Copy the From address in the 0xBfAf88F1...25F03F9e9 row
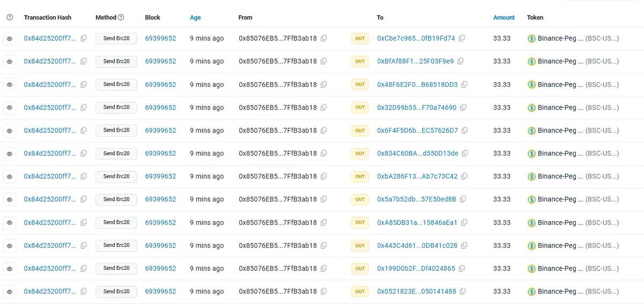This screenshot has height=308, width=644. [x=324, y=62]
